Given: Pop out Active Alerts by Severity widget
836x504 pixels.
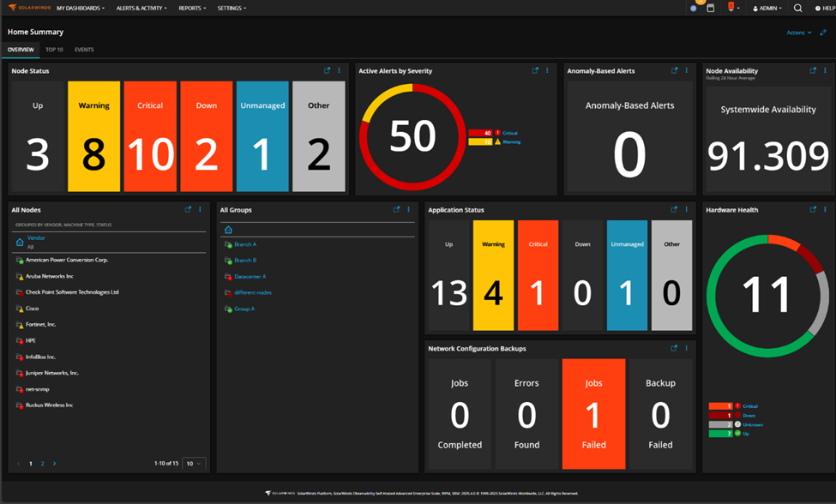Looking at the screenshot, I should pos(535,70).
